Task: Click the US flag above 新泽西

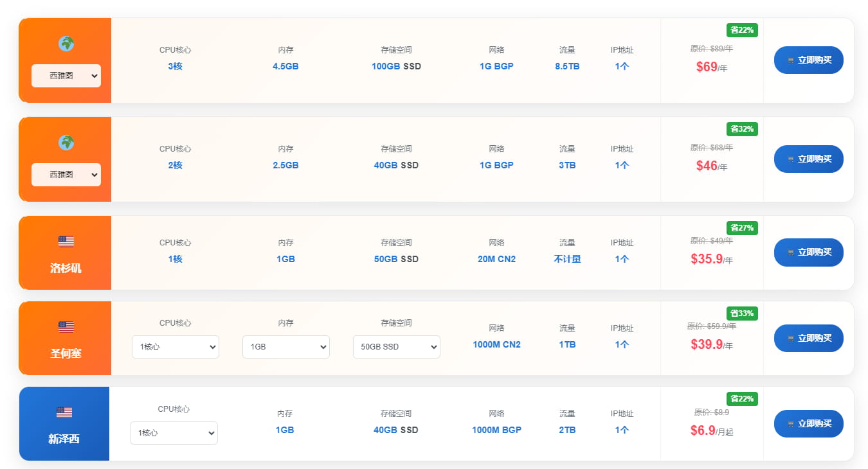Action: click(x=64, y=412)
